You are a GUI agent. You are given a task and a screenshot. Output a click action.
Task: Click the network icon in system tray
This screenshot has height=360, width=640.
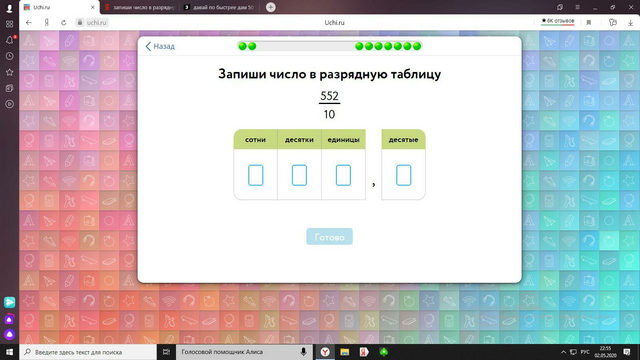tap(573, 352)
